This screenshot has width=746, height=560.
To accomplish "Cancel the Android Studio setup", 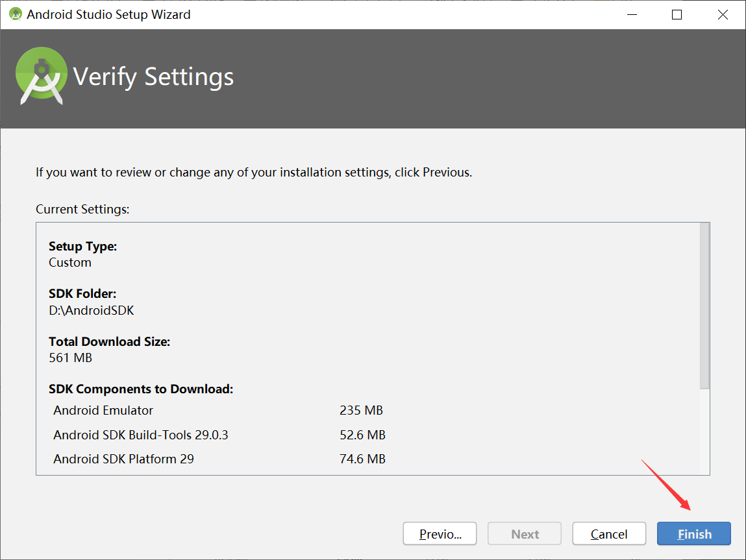I will (608, 533).
